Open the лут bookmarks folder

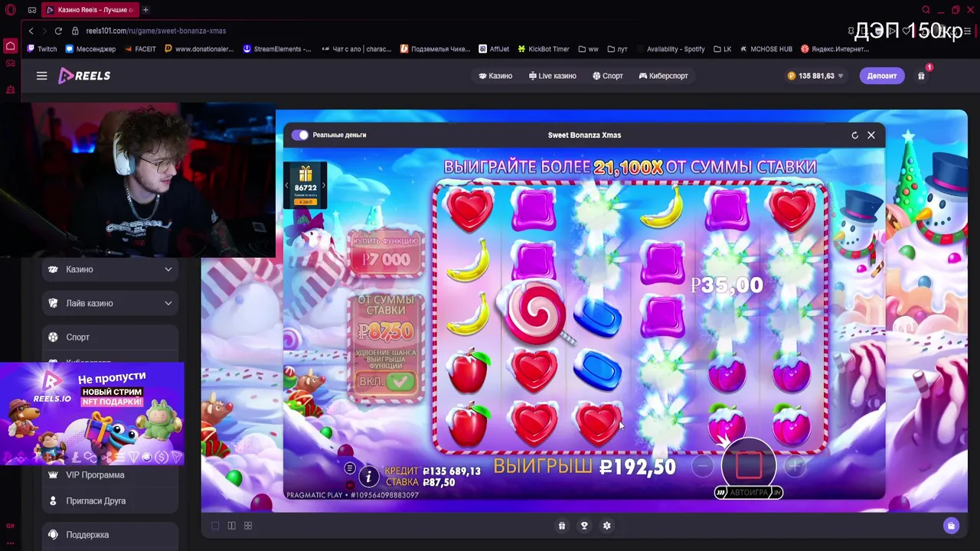(617, 49)
